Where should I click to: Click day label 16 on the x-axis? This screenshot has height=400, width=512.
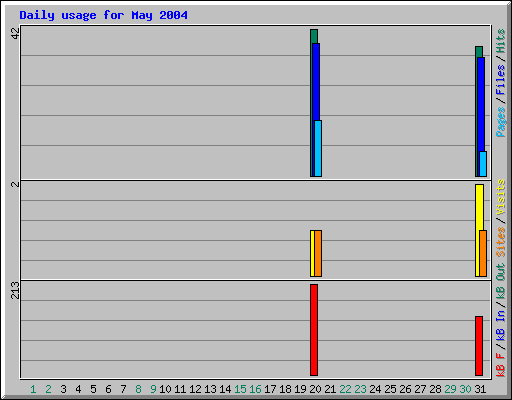pyautogui.click(x=255, y=389)
